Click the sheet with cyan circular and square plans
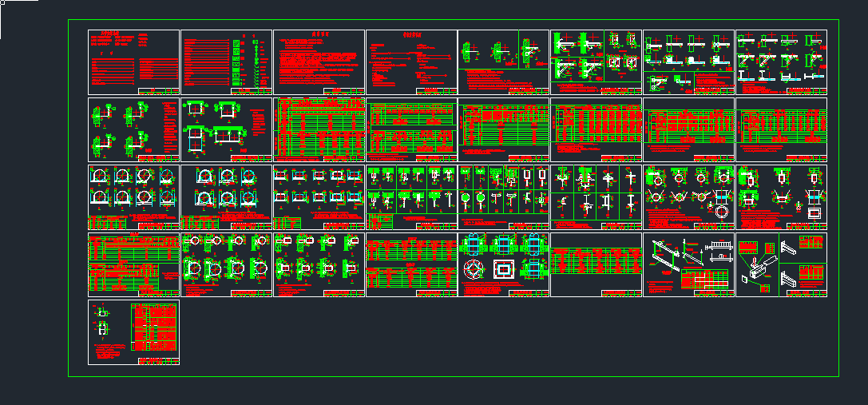 tap(503, 264)
